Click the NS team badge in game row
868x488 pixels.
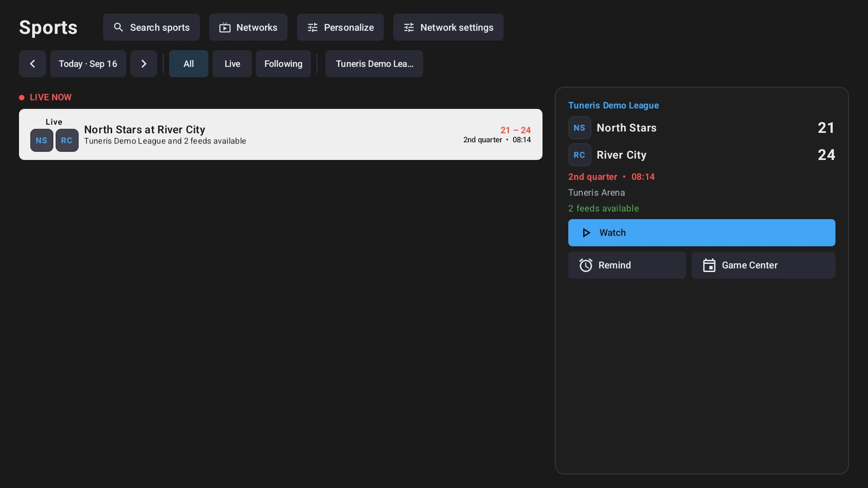[x=42, y=140]
